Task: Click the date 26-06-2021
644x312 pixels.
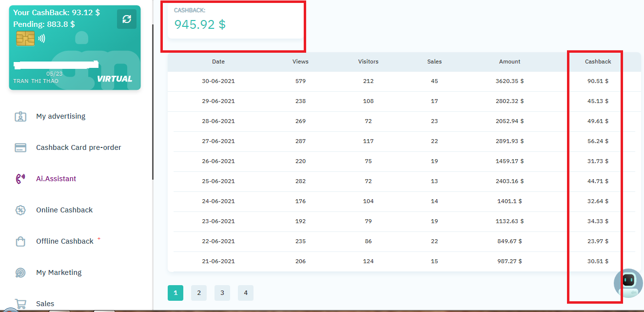Action: (218, 161)
